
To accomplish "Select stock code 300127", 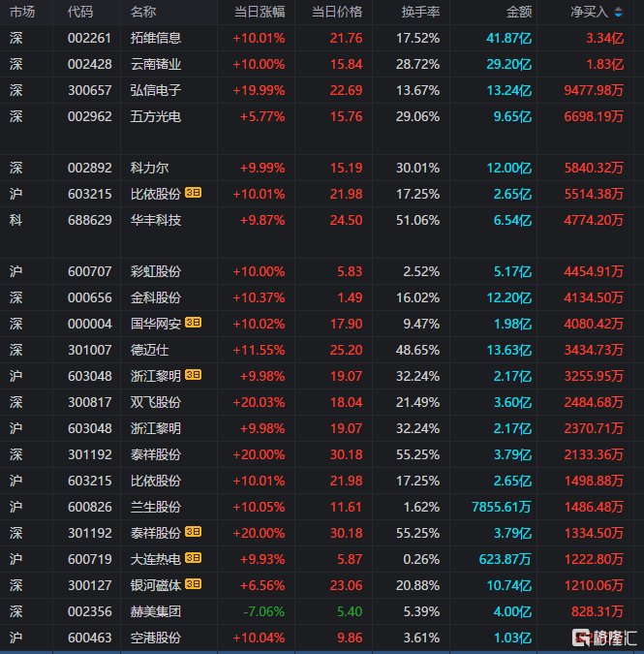I will pyautogui.click(x=90, y=585).
